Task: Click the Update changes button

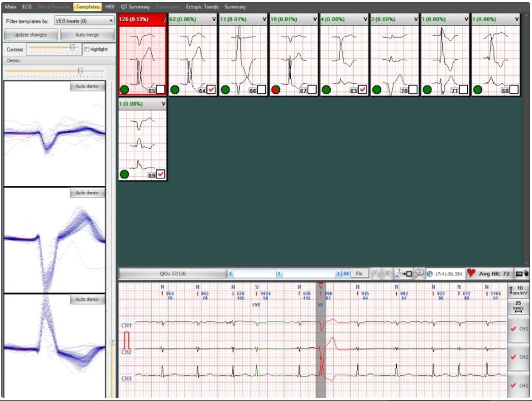Action: point(30,36)
